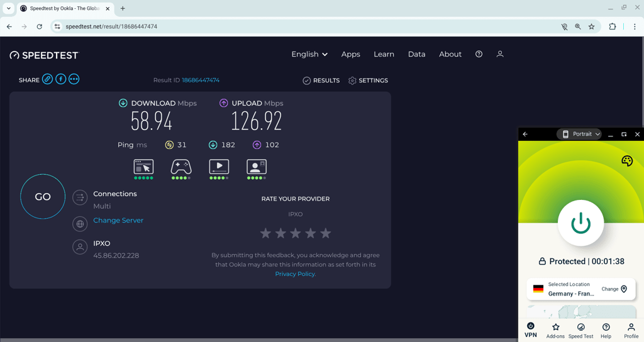Open the user account icon
Image resolution: width=644 pixels, height=342 pixels.
tap(500, 54)
